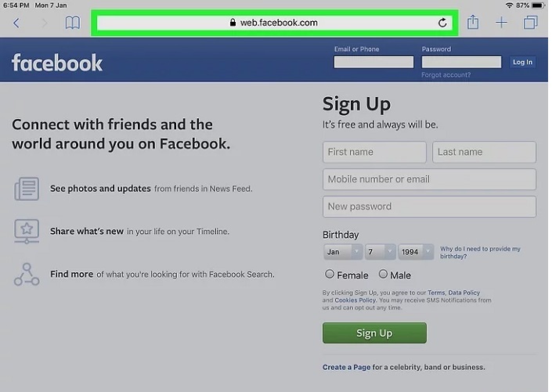
Task: Open the bookmarks book icon
Action: tap(73, 23)
